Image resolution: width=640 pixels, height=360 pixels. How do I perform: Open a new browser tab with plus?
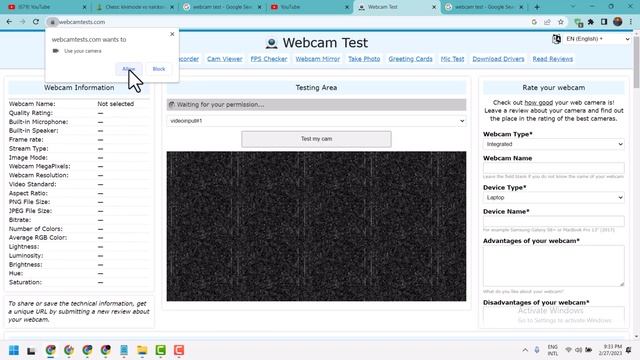[x=537, y=7]
